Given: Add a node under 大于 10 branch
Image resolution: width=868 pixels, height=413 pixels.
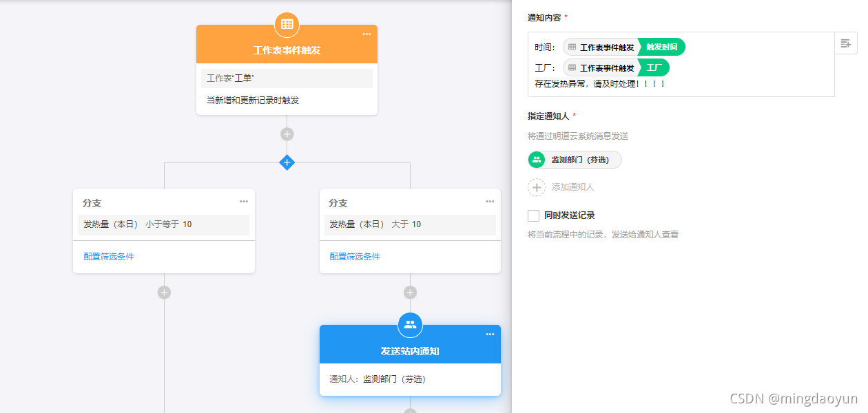Looking at the screenshot, I should 410,293.
